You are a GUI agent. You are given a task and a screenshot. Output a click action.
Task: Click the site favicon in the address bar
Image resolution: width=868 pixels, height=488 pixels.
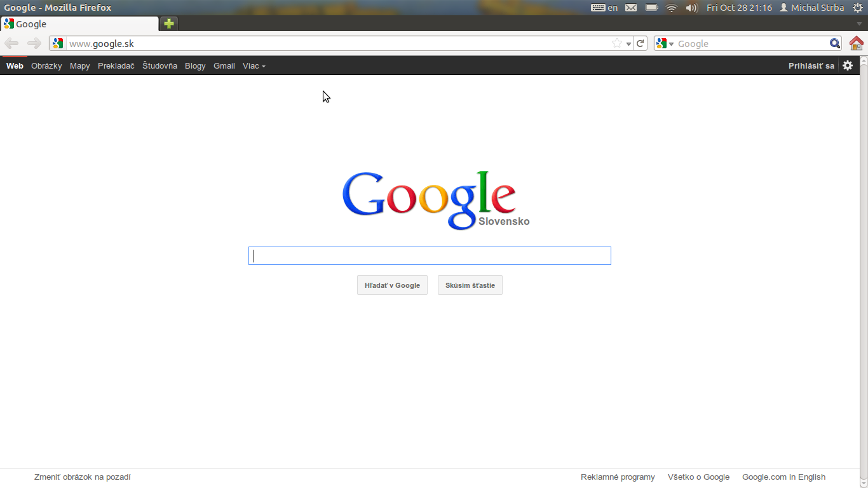pos(58,44)
